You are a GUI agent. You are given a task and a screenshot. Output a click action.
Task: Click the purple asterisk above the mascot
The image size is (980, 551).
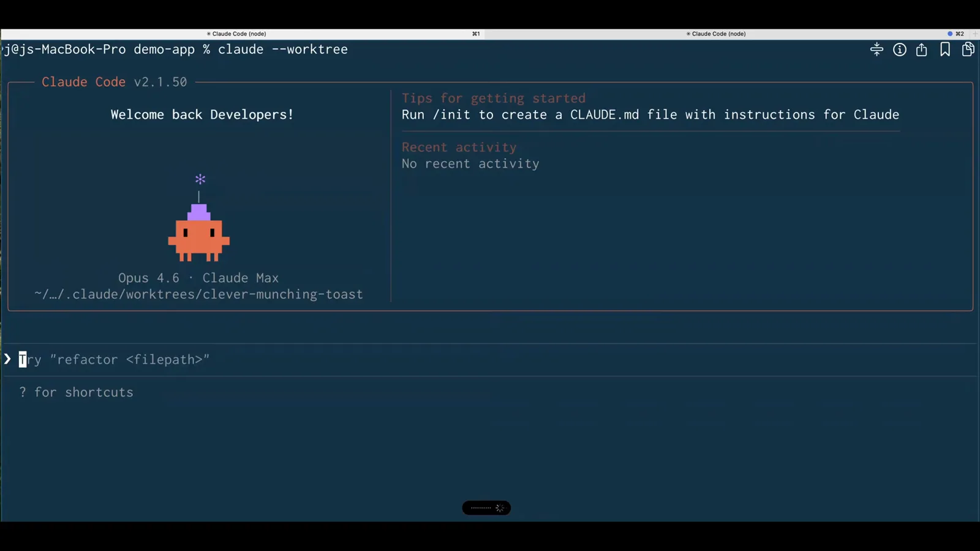point(200,179)
